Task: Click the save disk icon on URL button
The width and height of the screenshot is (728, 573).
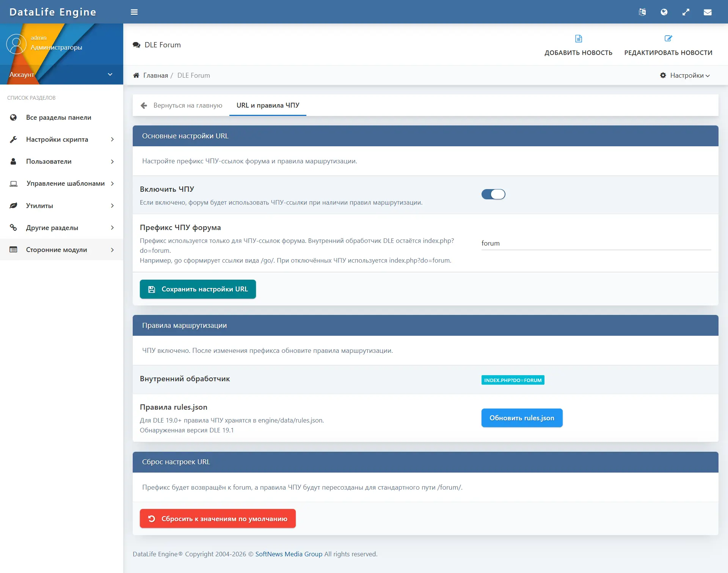Action: (x=152, y=289)
